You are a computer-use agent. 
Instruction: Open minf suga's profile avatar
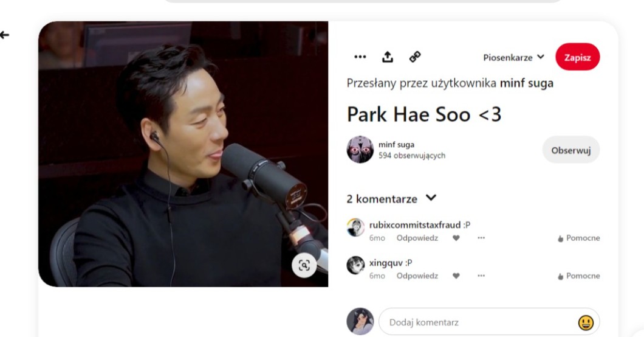tap(360, 150)
